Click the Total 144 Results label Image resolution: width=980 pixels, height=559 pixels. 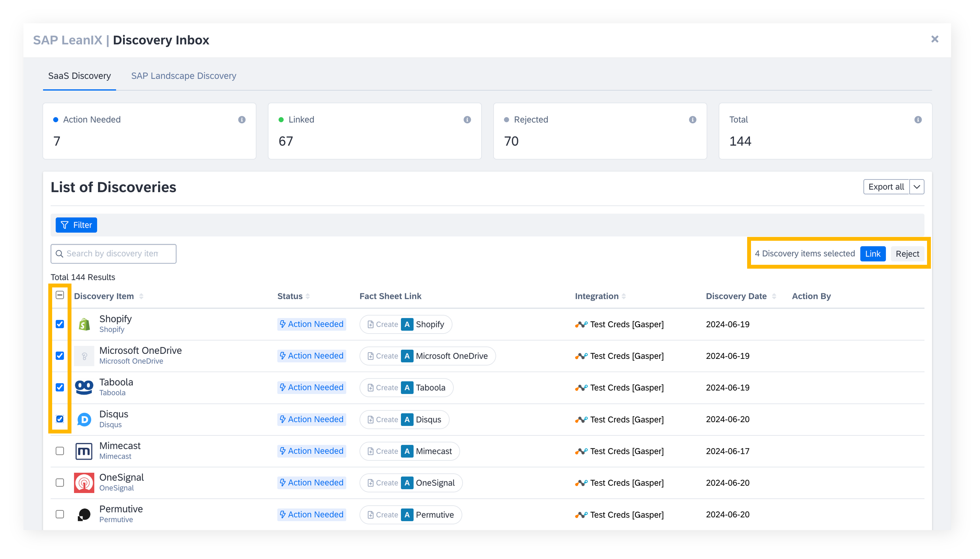point(83,277)
